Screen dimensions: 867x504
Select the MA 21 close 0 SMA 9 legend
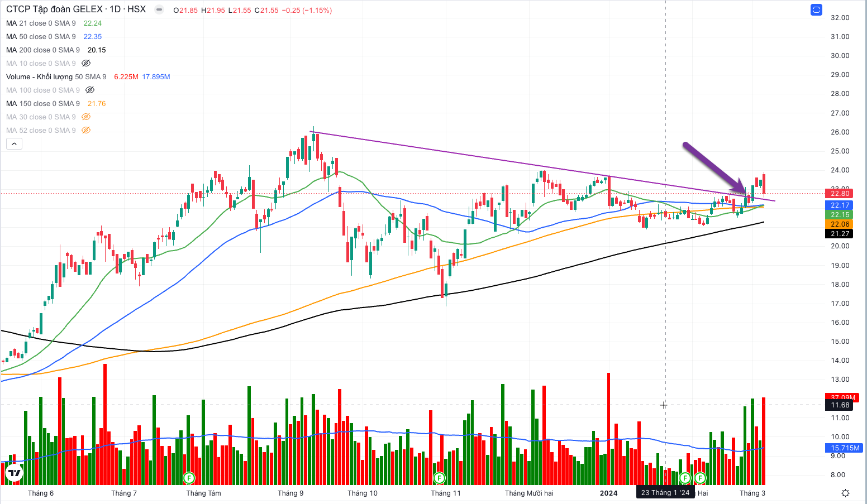pyautogui.click(x=41, y=23)
